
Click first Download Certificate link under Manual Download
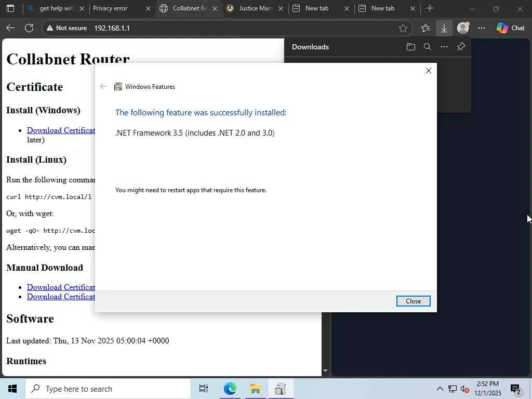point(61,287)
